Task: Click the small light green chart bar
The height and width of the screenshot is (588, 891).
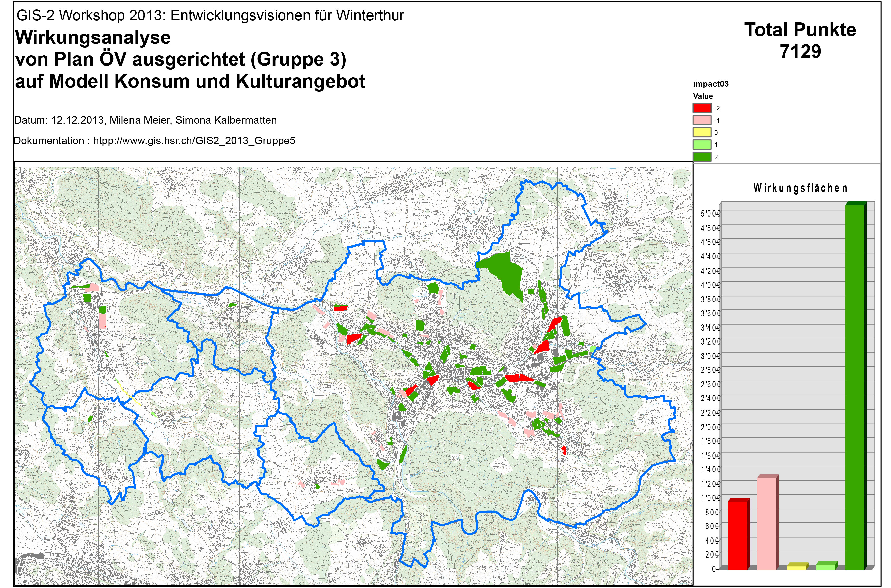Action: tap(825, 567)
